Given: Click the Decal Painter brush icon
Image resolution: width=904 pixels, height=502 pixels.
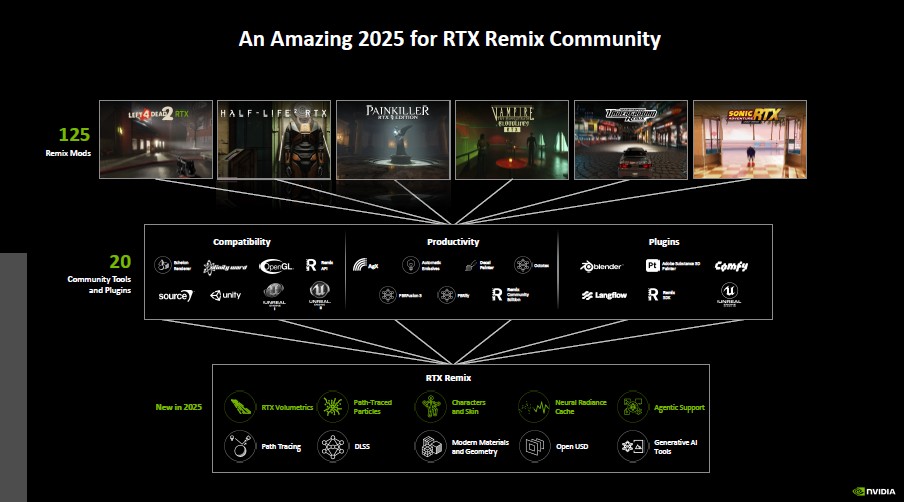Looking at the screenshot, I should (470, 265).
